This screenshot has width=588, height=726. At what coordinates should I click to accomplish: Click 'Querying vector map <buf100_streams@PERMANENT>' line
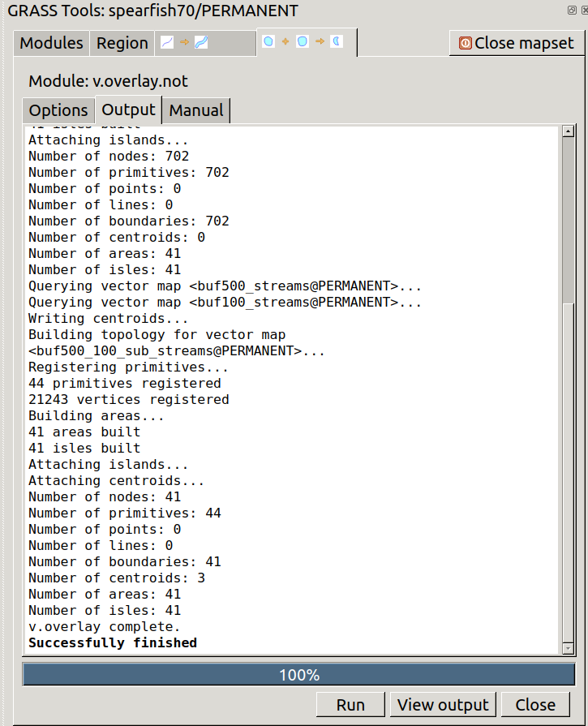[225, 302]
